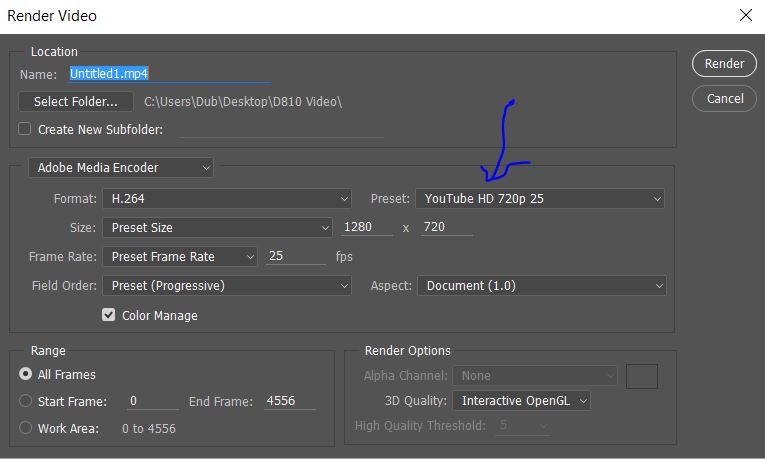Click the 0 to 4556 work area text
This screenshot has height=459, width=765.
pos(149,428)
